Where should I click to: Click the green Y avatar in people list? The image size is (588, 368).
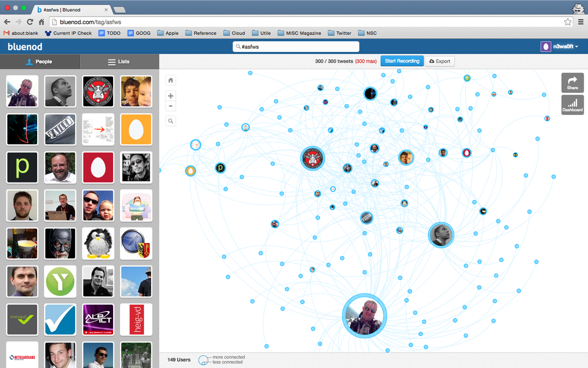[60, 282]
